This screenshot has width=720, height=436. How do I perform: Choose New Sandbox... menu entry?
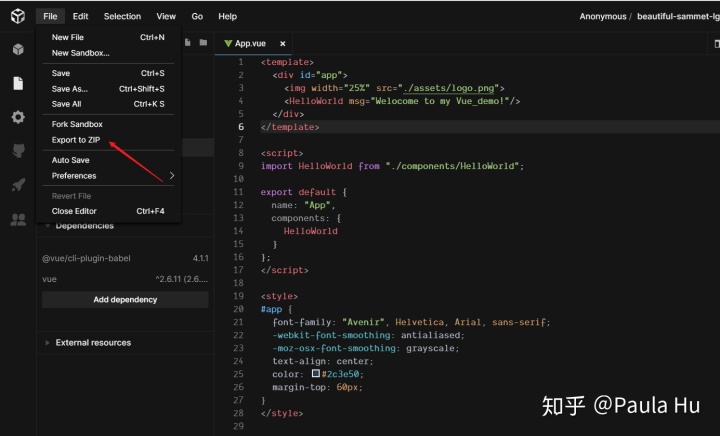(108, 53)
